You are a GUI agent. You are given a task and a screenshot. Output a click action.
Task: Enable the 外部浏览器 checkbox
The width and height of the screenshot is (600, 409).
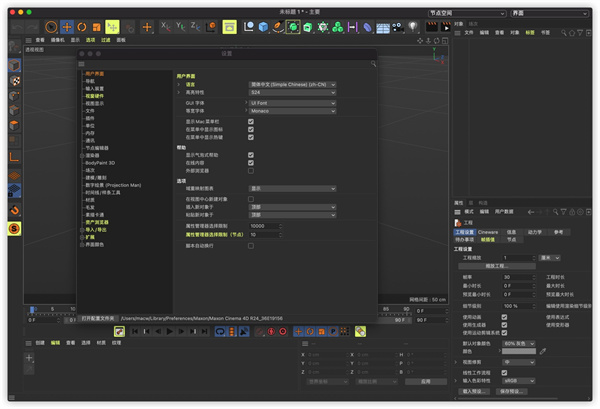(250, 169)
